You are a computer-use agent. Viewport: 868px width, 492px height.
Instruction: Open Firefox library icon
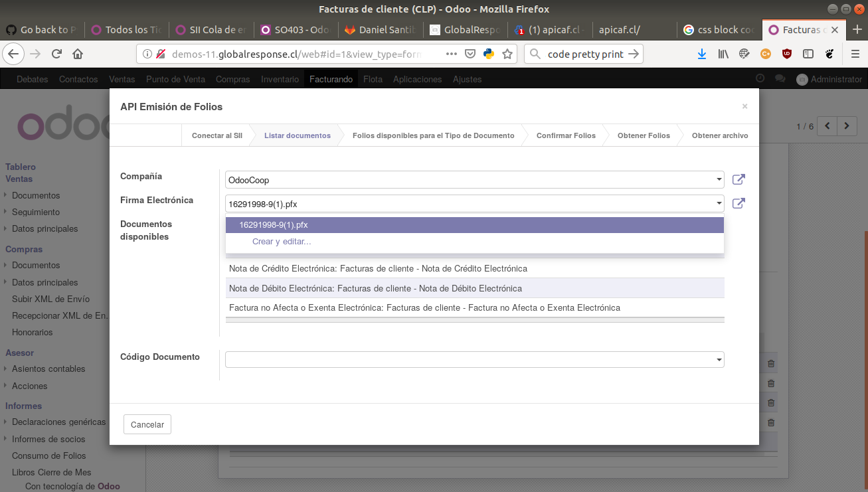coord(723,54)
